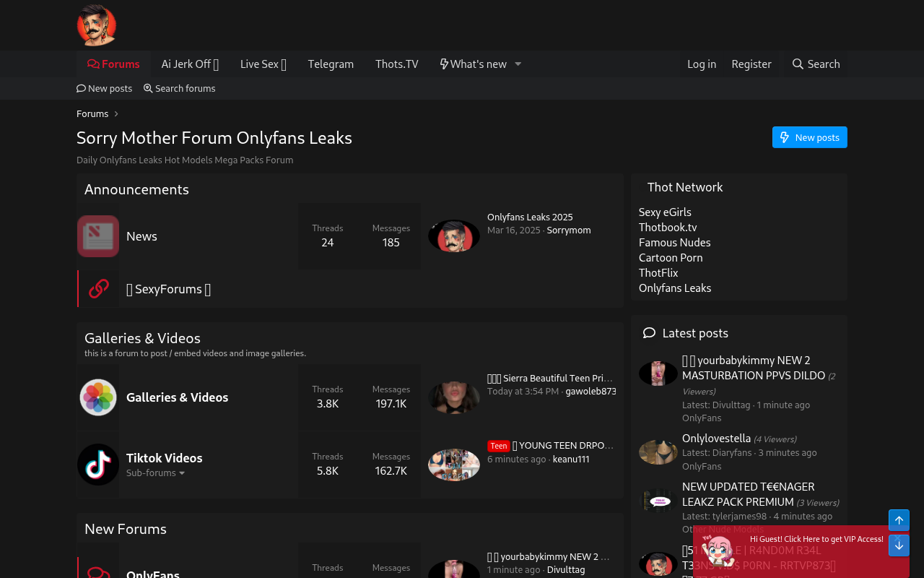Image resolution: width=924 pixels, height=578 pixels.
Task: Open the Telegram navigation item
Action: 331,64
